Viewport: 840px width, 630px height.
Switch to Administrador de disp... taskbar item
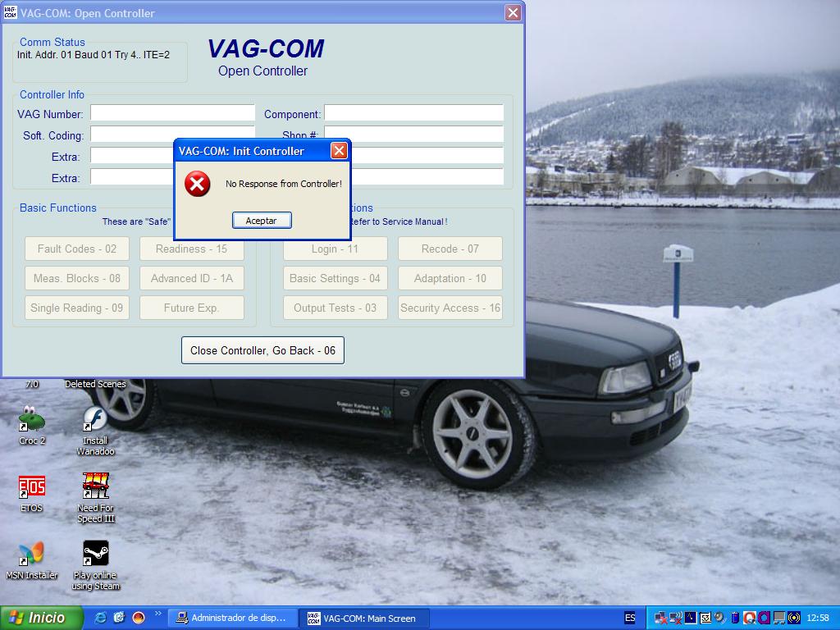[232, 619]
